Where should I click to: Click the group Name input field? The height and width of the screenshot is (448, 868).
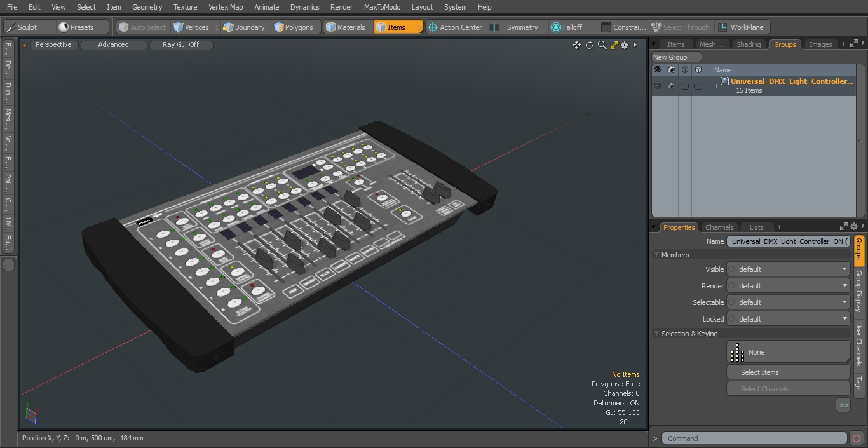(789, 241)
